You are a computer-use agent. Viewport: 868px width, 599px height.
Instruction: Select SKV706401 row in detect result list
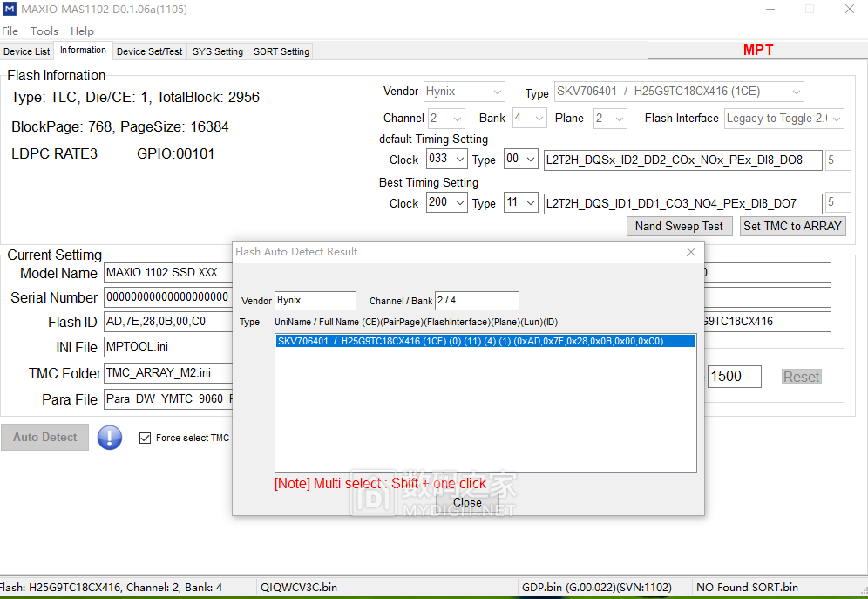pos(485,341)
